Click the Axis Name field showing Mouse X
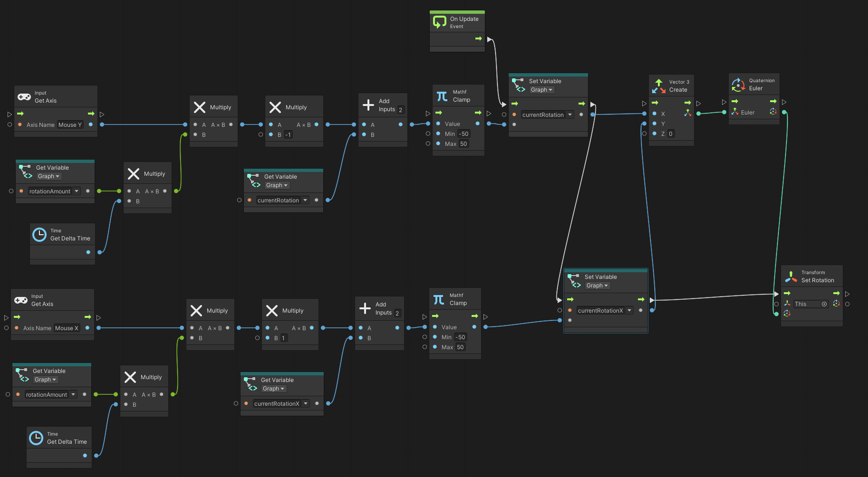 [67, 328]
